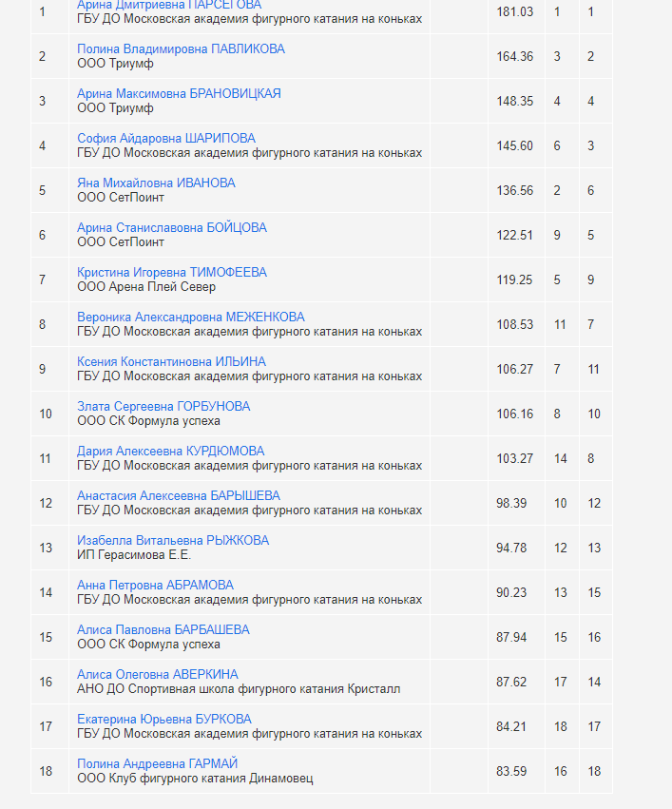Click club text under КУРДЮМОВА
Screen dimensions: 672x809
[x=250, y=466]
